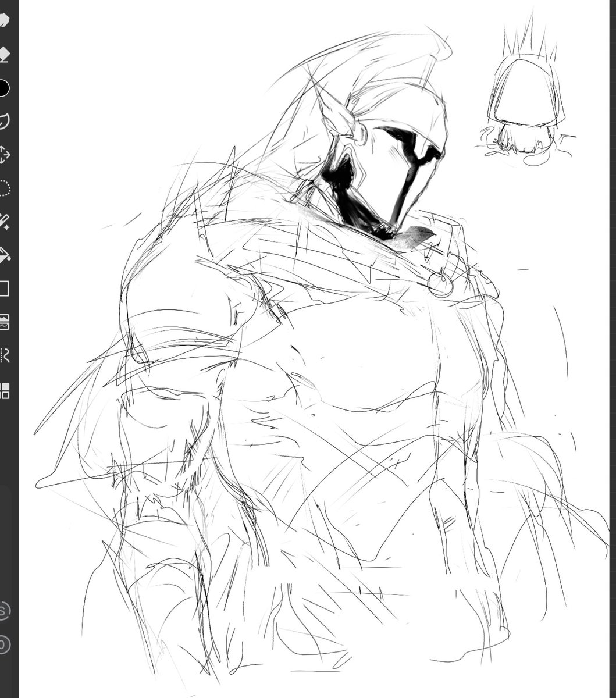Open the four-square grid panel icon
The image size is (616, 698).
pyautogui.click(x=5, y=390)
